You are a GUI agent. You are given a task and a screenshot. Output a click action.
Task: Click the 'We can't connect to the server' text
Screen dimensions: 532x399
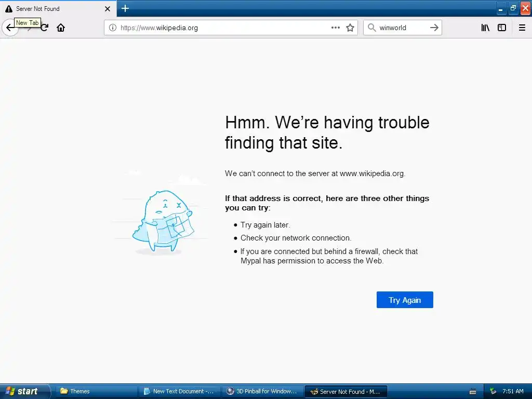click(x=315, y=174)
